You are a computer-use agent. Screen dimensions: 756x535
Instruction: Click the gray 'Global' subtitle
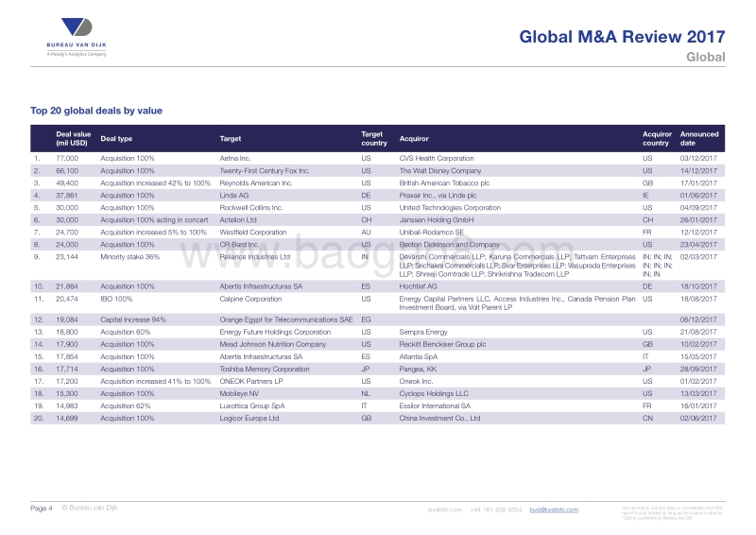[706, 57]
